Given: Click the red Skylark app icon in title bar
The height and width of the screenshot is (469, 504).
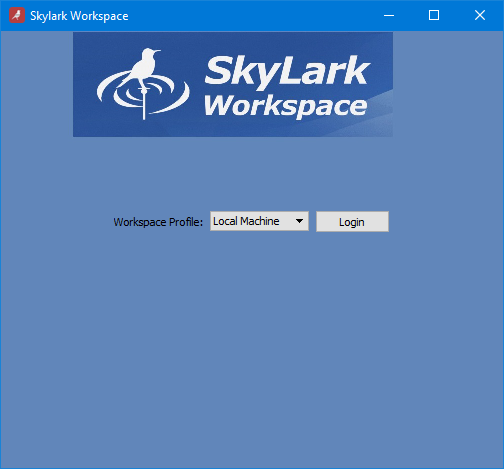Looking at the screenshot, I should (17, 15).
